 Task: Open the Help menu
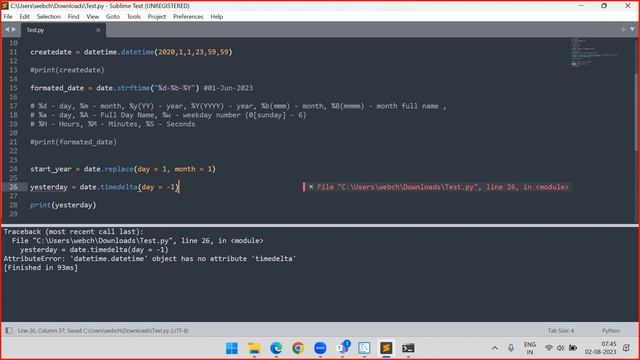click(x=217, y=17)
